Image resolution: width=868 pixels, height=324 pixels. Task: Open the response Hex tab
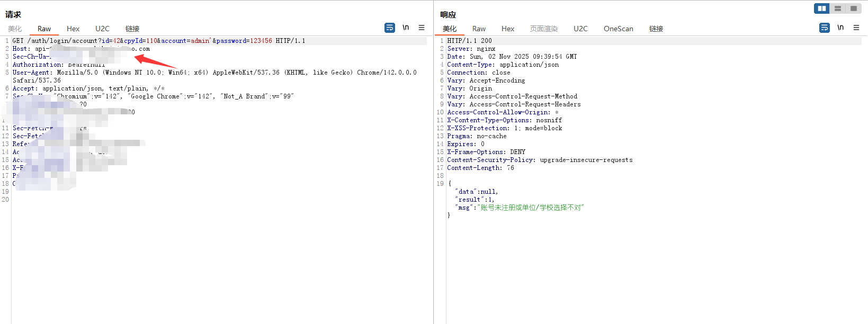coord(508,29)
